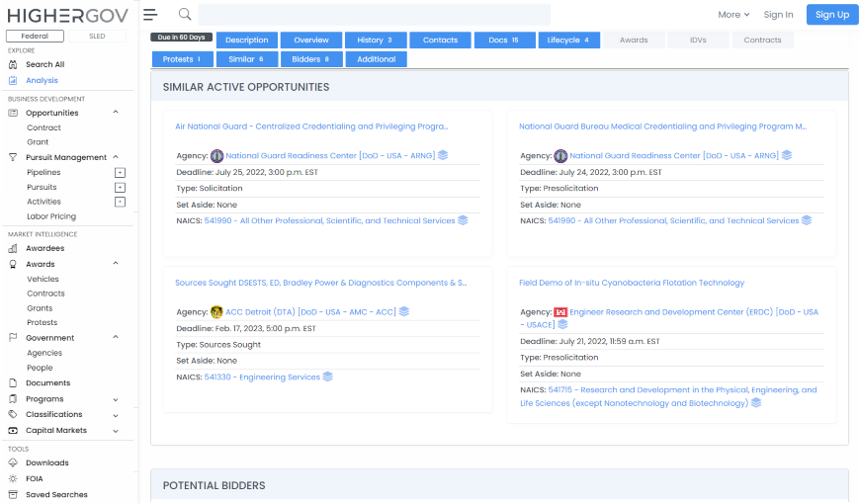Collapse the Pursuit Management section chevron
Screen dimensions: 860x504
[x=116, y=157]
